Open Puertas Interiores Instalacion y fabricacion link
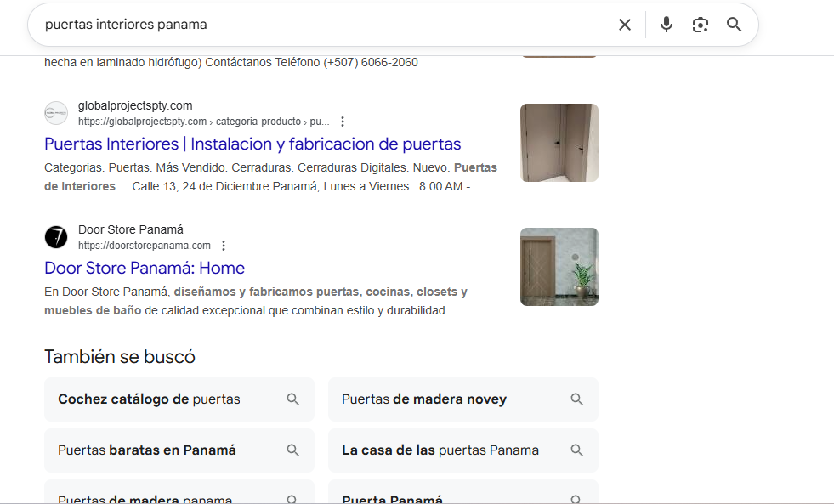The image size is (834, 504). point(252,144)
